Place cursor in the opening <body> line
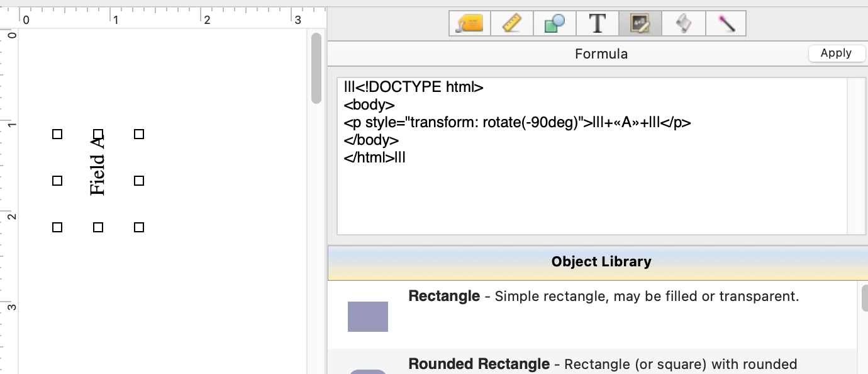 tap(369, 105)
